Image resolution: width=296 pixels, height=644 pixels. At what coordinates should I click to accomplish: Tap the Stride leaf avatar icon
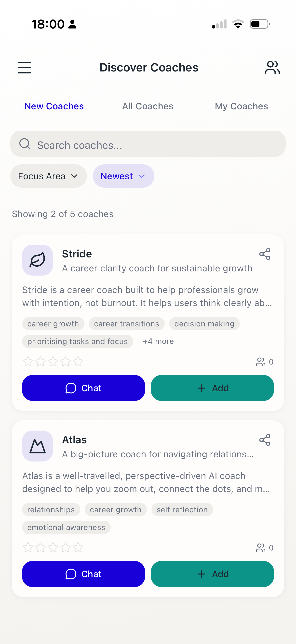tap(38, 260)
